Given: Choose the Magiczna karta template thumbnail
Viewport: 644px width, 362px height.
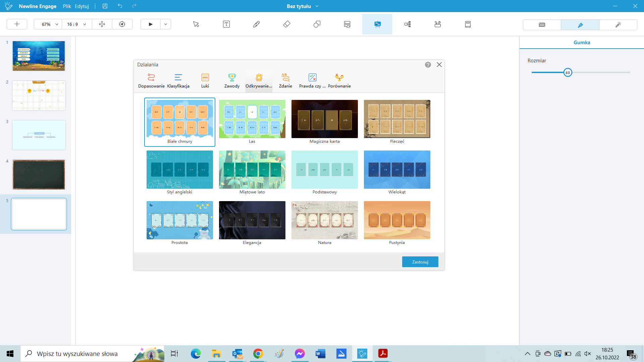Looking at the screenshot, I should [x=324, y=119].
